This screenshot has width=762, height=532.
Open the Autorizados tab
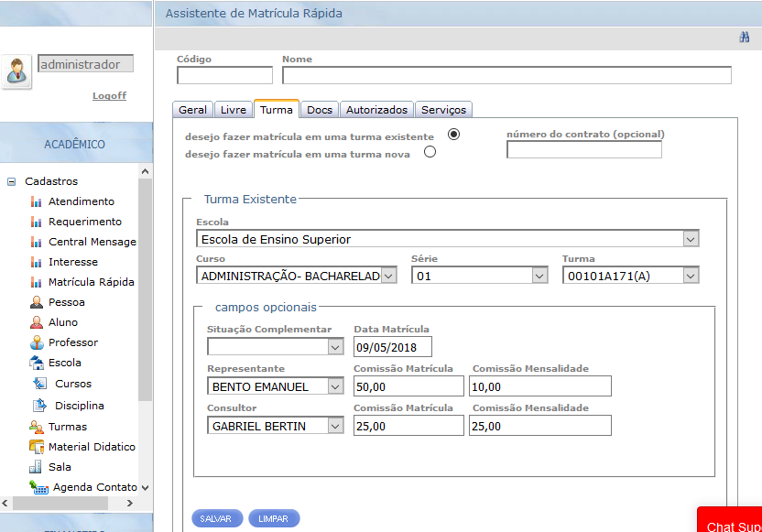[x=376, y=110]
